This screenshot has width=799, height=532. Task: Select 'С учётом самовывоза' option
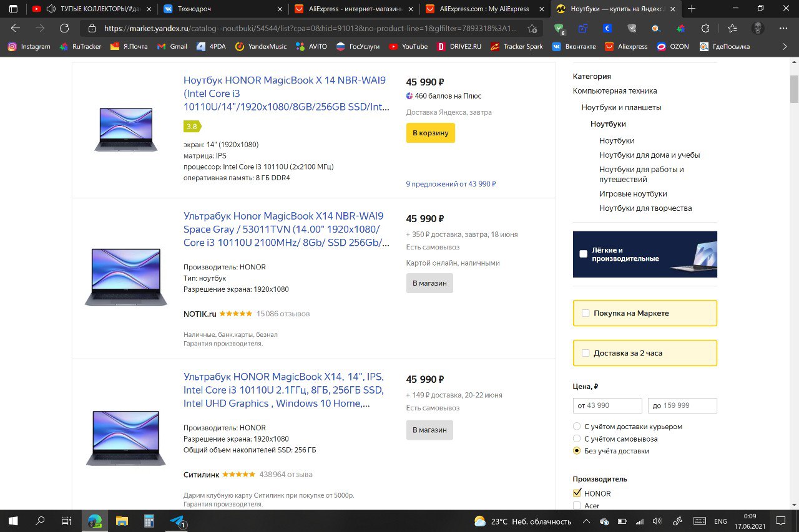577,438
